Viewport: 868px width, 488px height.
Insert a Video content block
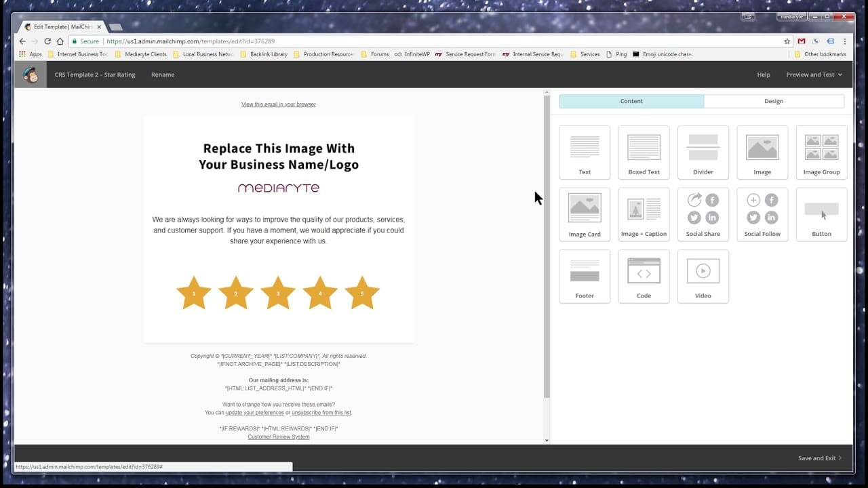703,276
